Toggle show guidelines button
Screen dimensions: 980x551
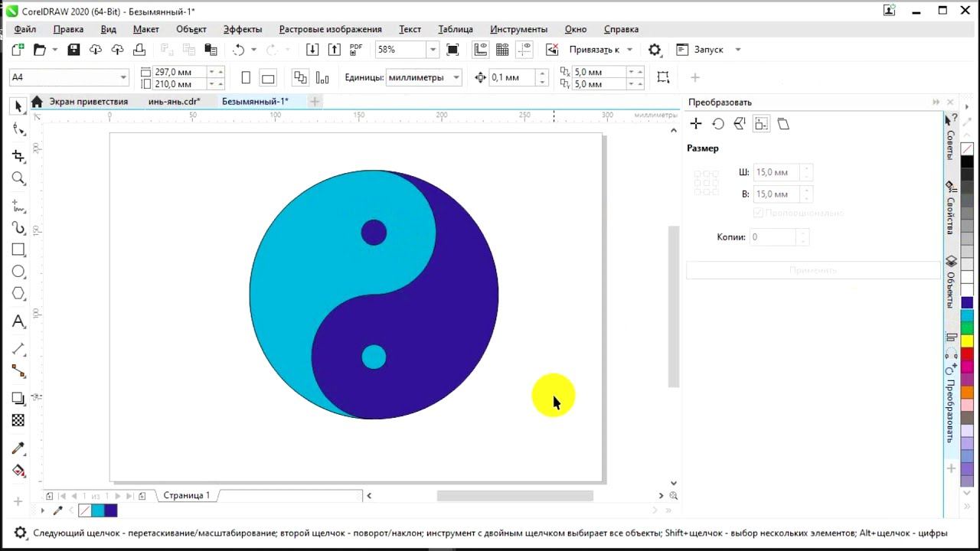(524, 50)
